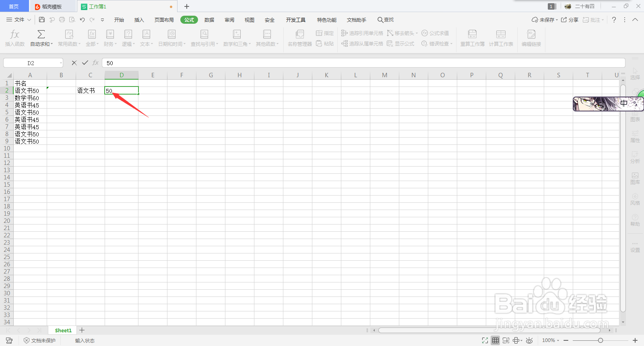Open the 全部 functions dropdown
Screen dimensions: 644x346
[92, 39]
